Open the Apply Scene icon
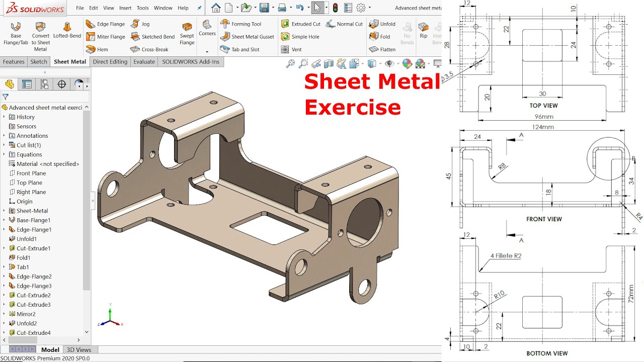 pyautogui.click(x=420, y=63)
